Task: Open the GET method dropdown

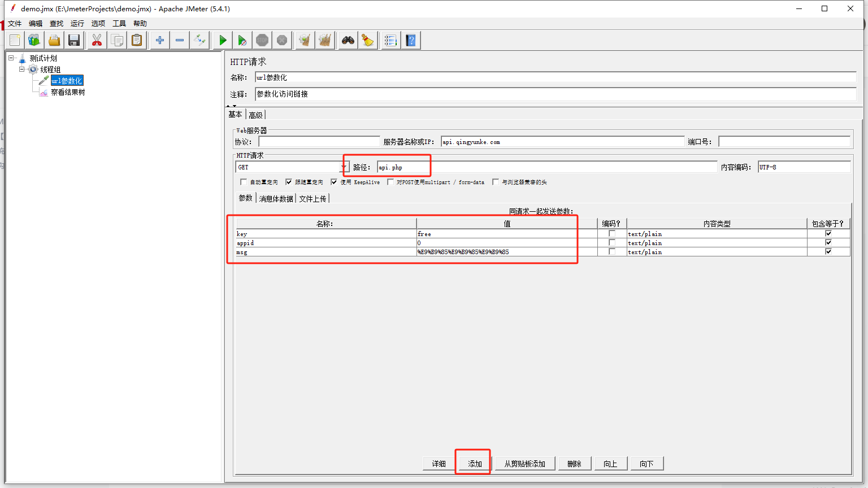Action: (344, 167)
